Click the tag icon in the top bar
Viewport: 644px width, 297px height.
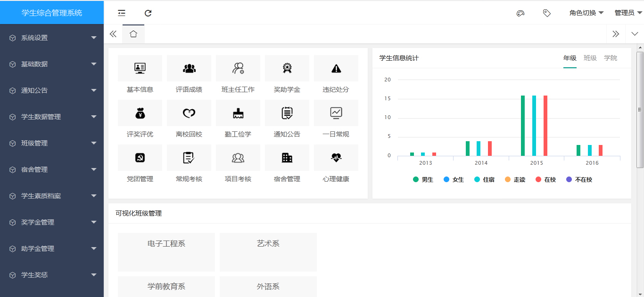tap(547, 13)
